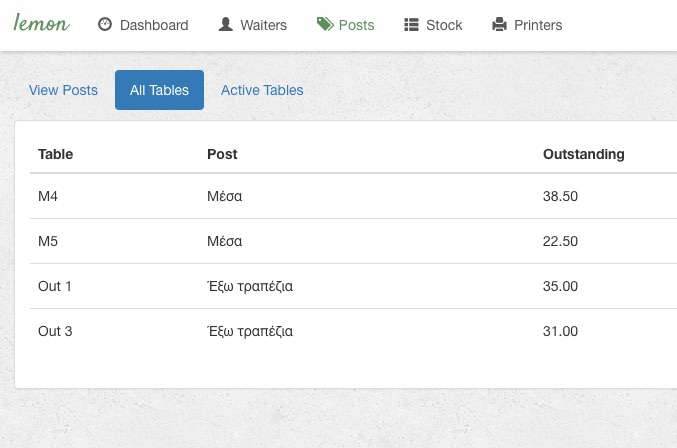Click the Waiters person icon

[x=226, y=25]
